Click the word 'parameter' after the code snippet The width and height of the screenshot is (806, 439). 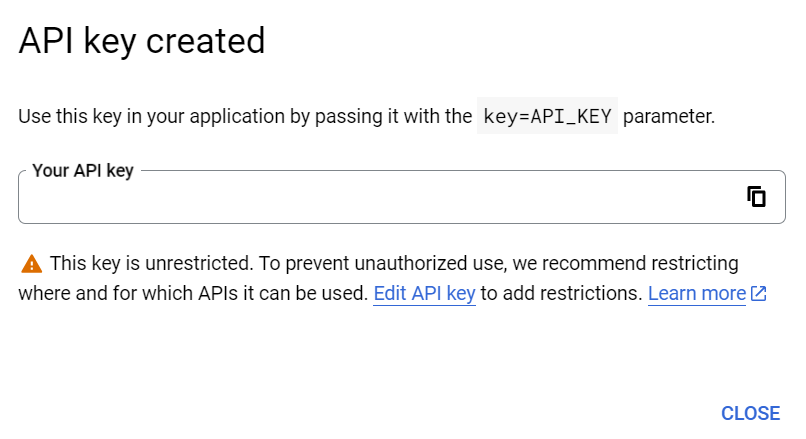pos(670,116)
